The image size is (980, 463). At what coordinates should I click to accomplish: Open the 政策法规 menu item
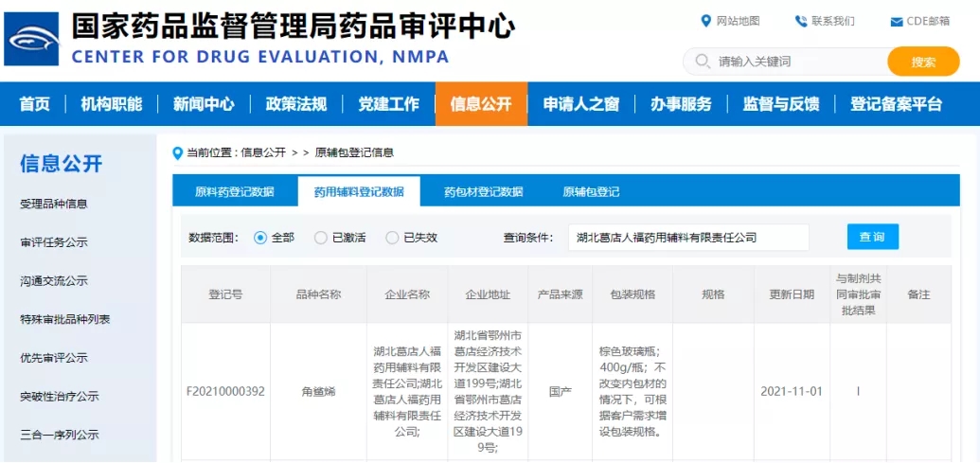click(x=296, y=104)
